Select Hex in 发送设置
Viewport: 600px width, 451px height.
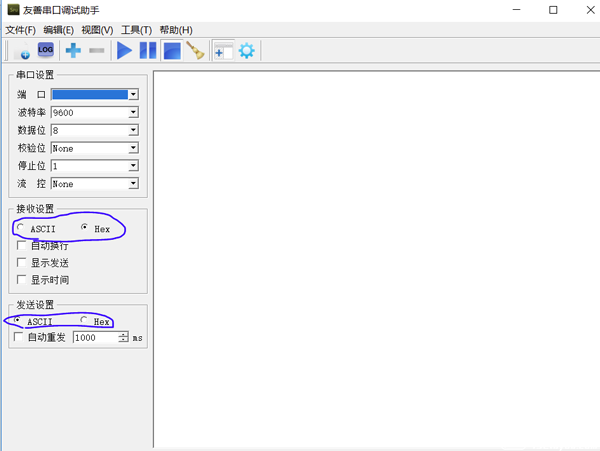(x=84, y=321)
